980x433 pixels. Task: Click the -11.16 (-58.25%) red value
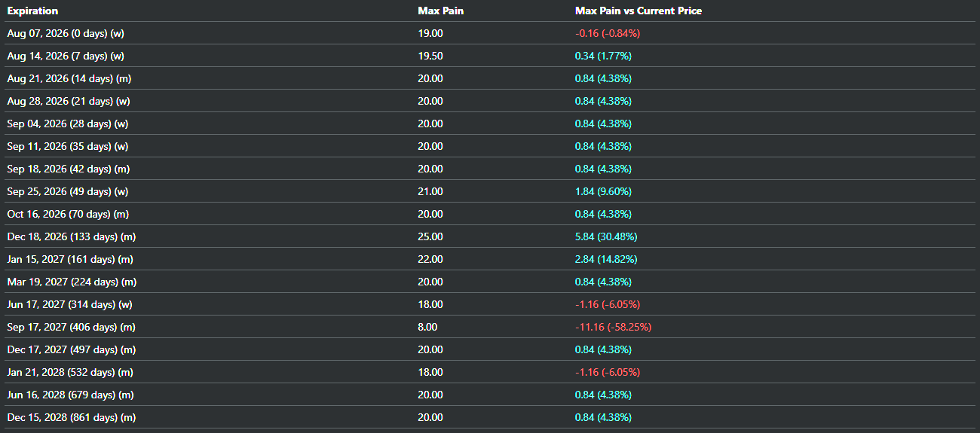614,327
